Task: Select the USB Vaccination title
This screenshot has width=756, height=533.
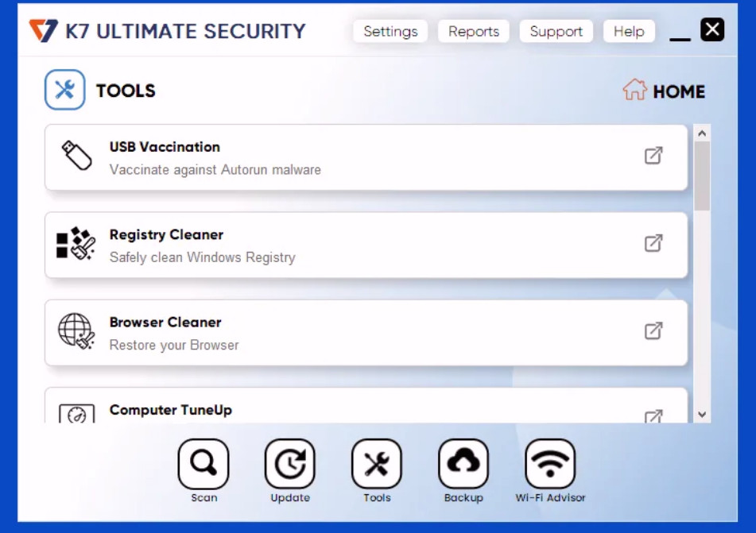Action: pos(165,147)
